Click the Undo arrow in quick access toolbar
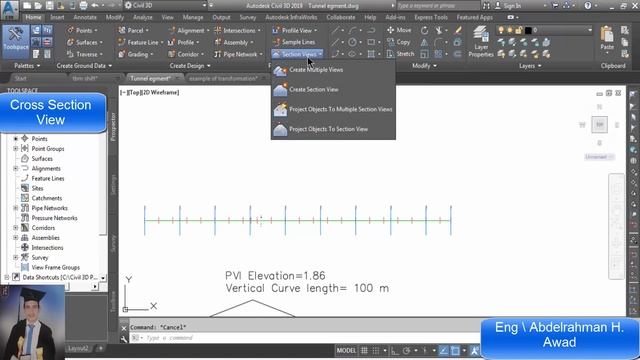 95,6
